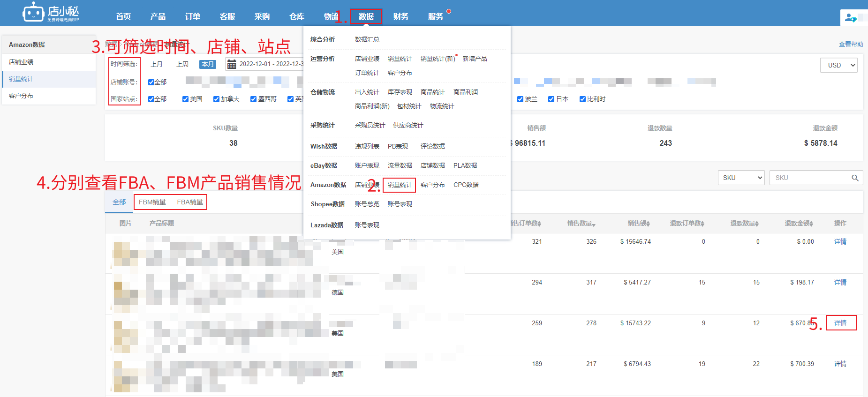Select 销量统计(新) under 运营分析
868x397 pixels.
[438, 59]
